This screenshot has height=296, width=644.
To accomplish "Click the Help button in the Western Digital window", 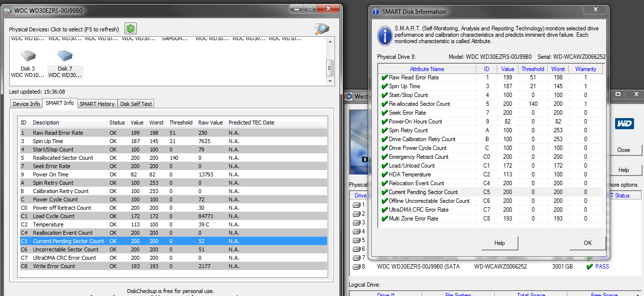I will click(x=623, y=170).
